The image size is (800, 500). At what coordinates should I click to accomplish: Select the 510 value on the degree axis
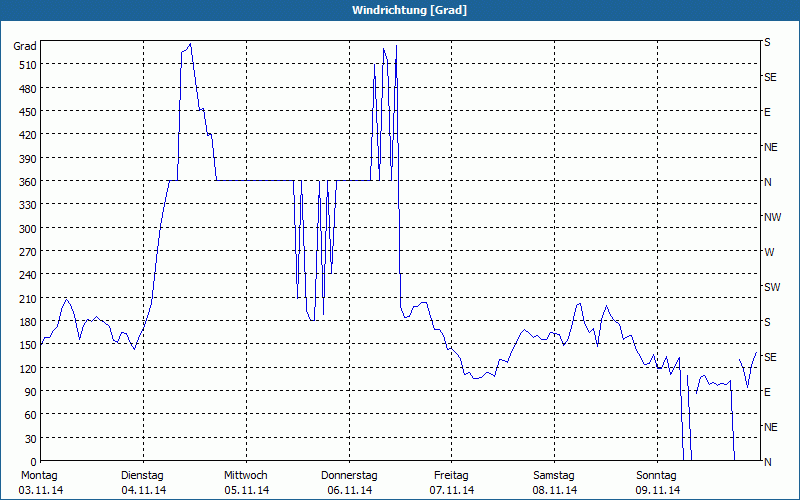(x=28, y=65)
